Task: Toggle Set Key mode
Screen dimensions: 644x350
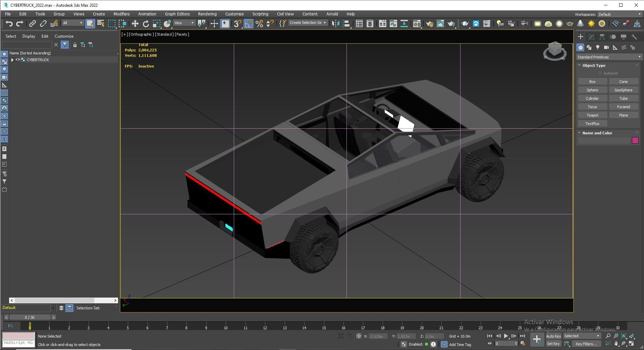Action: pos(553,344)
